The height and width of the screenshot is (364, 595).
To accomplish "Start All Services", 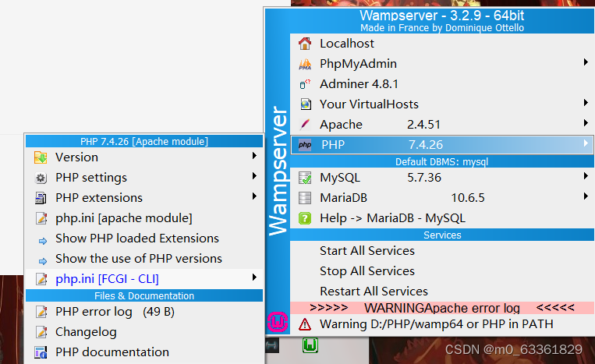I will (442, 251).
